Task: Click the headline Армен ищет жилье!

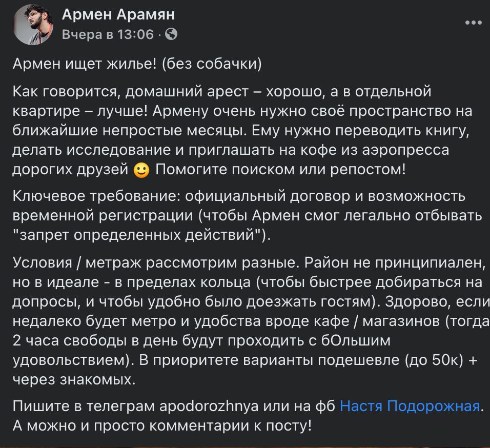Action: pyautogui.click(x=85, y=64)
